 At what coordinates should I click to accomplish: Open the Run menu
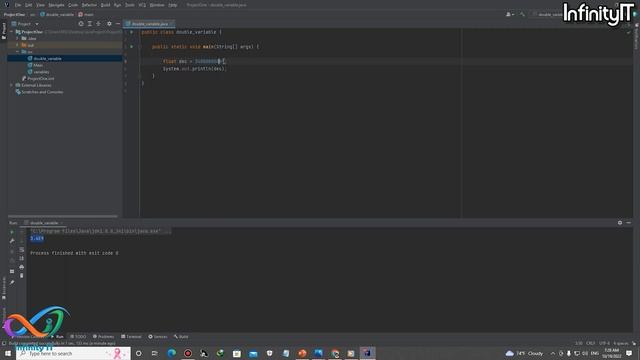pyautogui.click(x=118, y=5)
